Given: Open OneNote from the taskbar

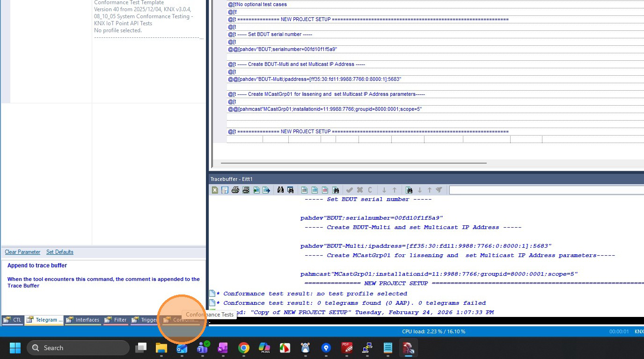Looking at the screenshot, I should 223,348.
